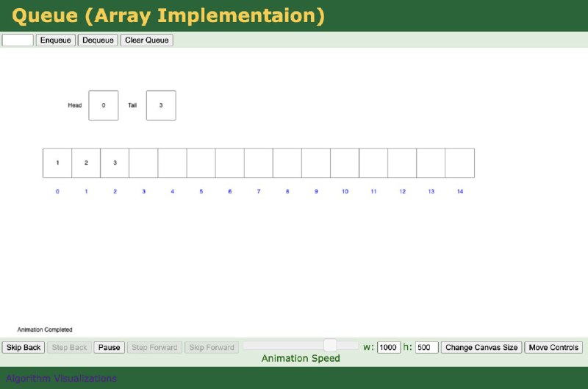The width and height of the screenshot is (588, 389).
Task: Click the Step Forward button
Action: pyautogui.click(x=154, y=347)
